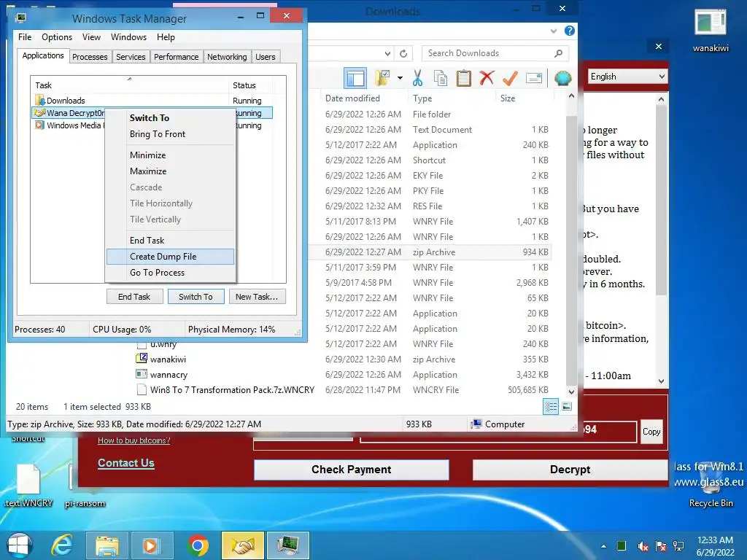Choose Switch To in the context menu
The image size is (747, 560).
pos(170,117)
